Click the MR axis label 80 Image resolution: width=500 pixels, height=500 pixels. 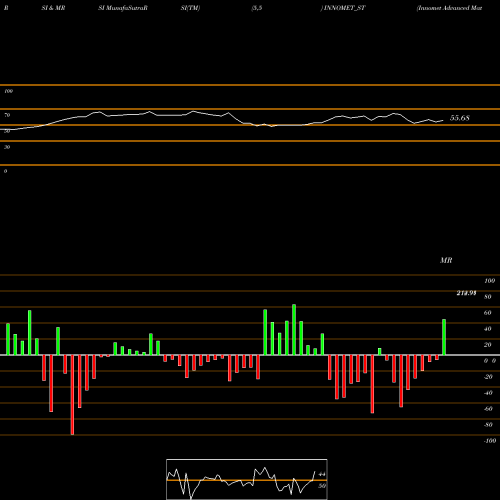(x=488, y=297)
